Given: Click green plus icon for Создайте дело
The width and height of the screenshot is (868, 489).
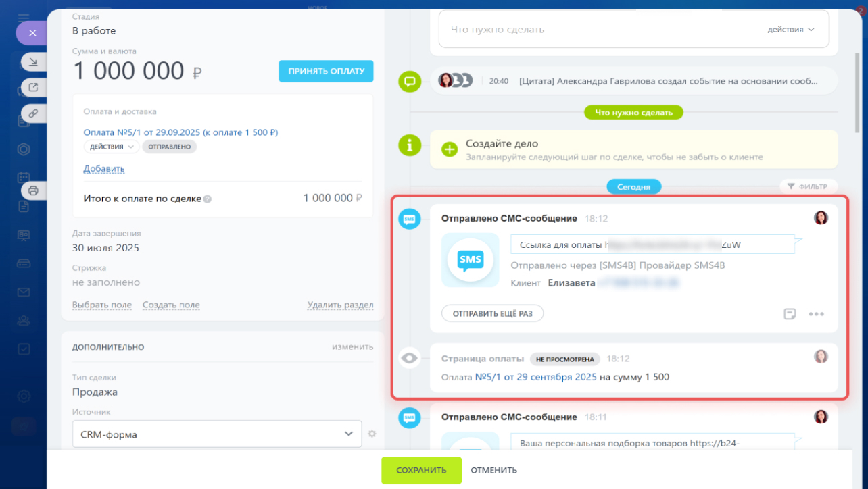Looking at the screenshot, I should [x=450, y=149].
